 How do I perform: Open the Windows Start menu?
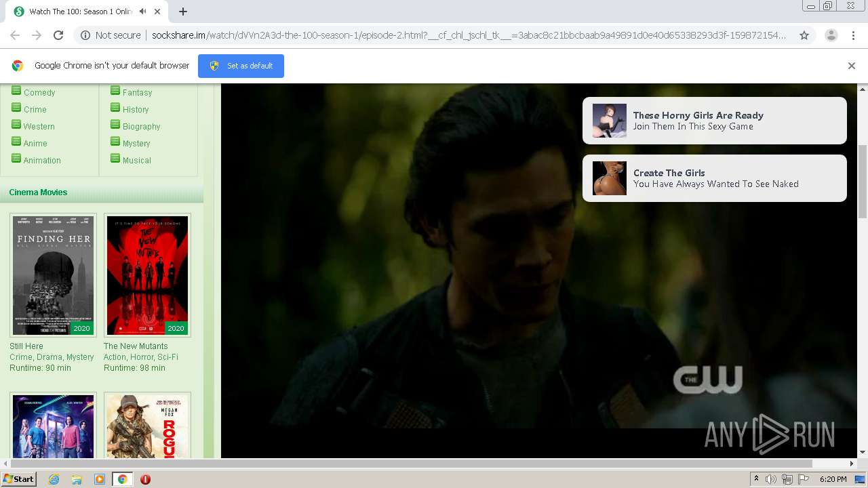pyautogui.click(x=19, y=479)
